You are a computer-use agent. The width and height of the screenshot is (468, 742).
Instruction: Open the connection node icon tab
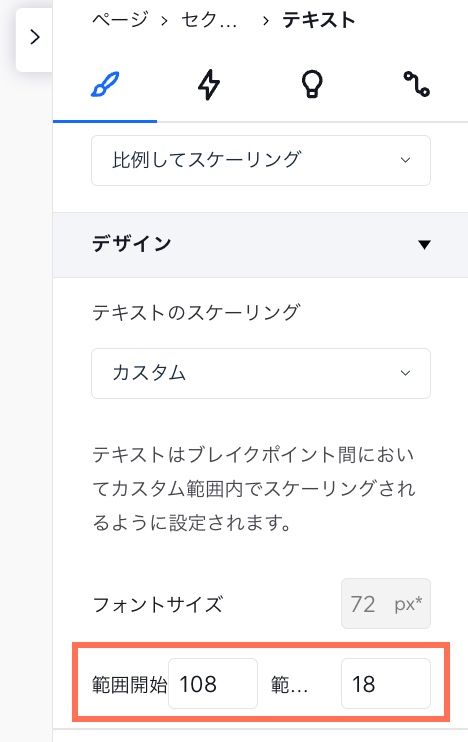point(416,84)
